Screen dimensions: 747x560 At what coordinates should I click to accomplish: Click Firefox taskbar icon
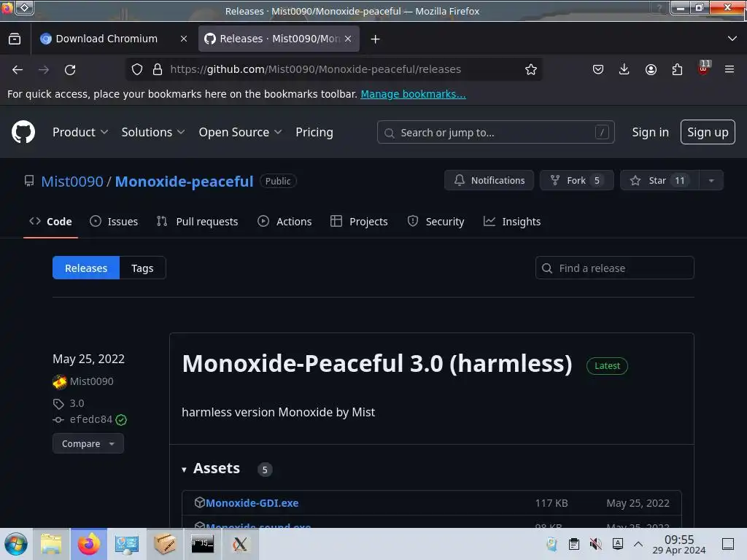pyautogui.click(x=89, y=544)
